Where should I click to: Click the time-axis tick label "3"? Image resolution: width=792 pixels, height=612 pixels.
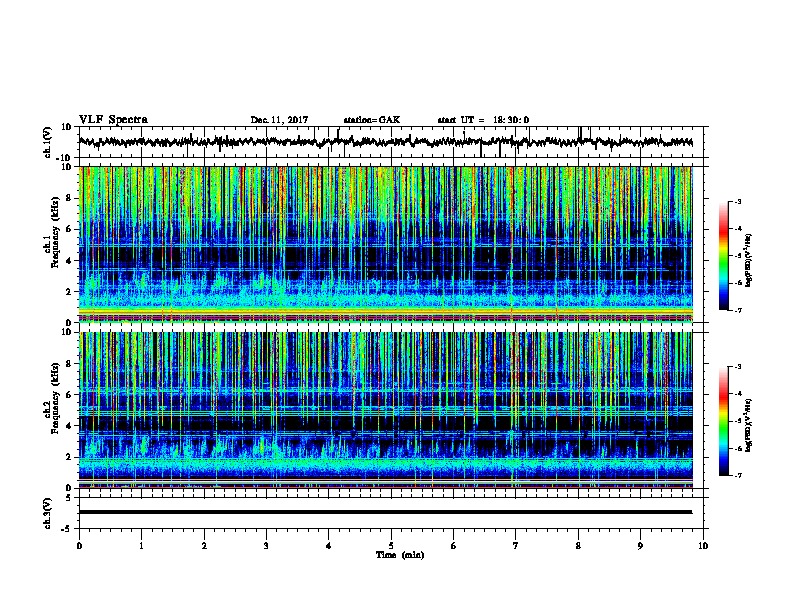266,546
